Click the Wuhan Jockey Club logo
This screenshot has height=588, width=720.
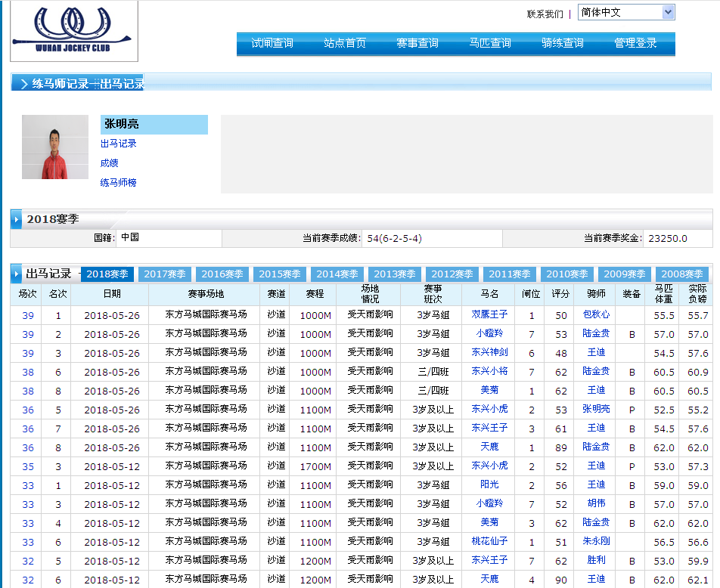74,30
